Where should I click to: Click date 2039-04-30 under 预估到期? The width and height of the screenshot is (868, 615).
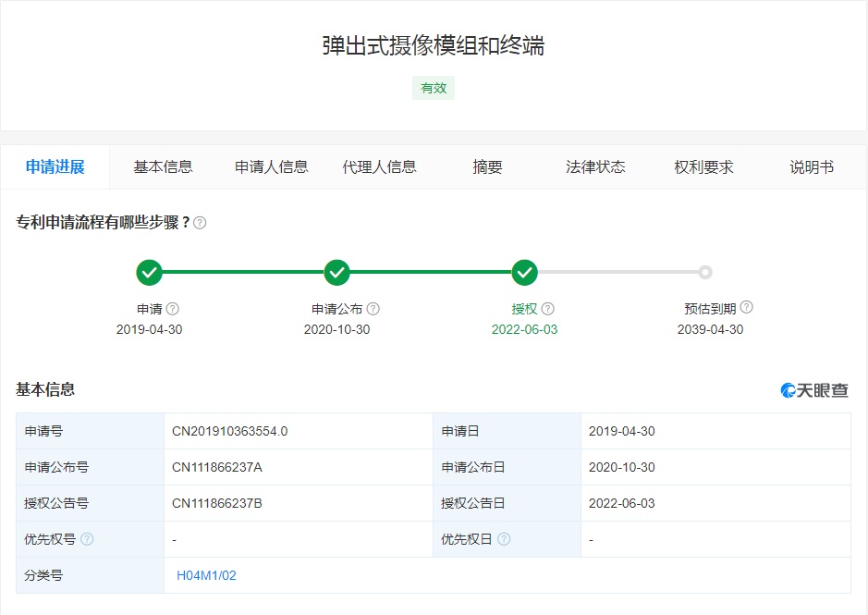coord(710,329)
